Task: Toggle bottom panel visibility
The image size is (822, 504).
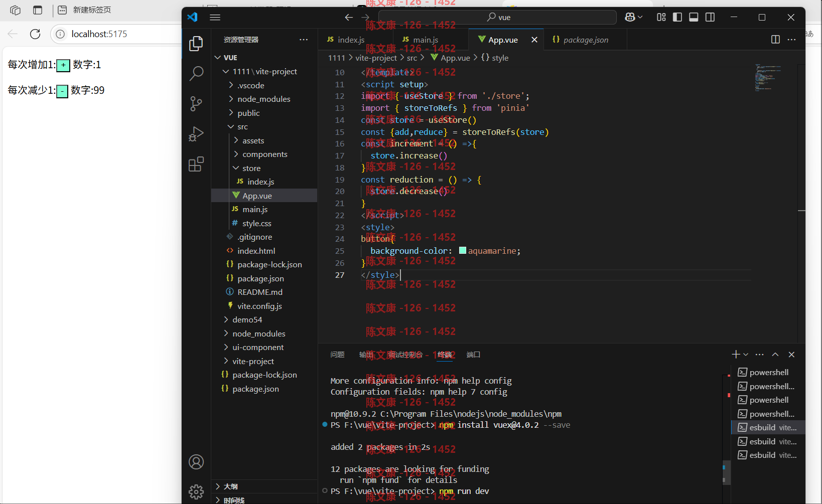Action: click(694, 17)
